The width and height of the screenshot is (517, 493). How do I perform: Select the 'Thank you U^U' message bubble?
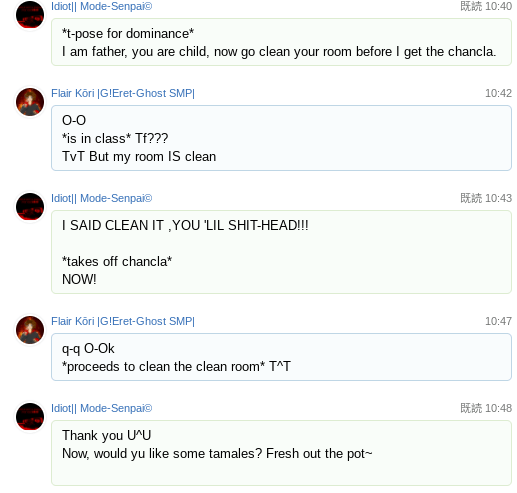point(281,453)
